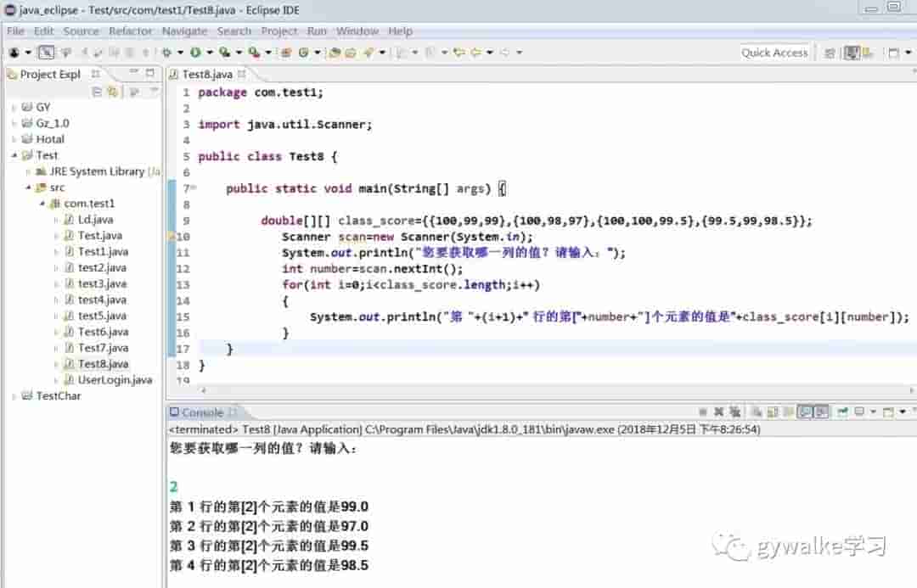Expand the GY project node

coord(14,108)
